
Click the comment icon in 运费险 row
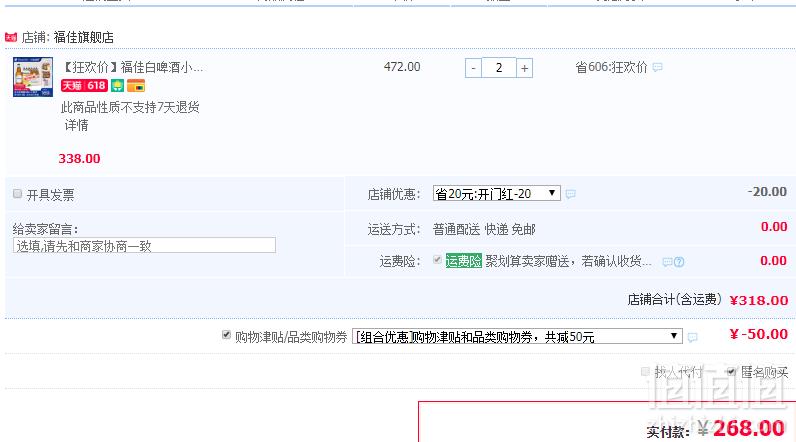[x=667, y=262]
